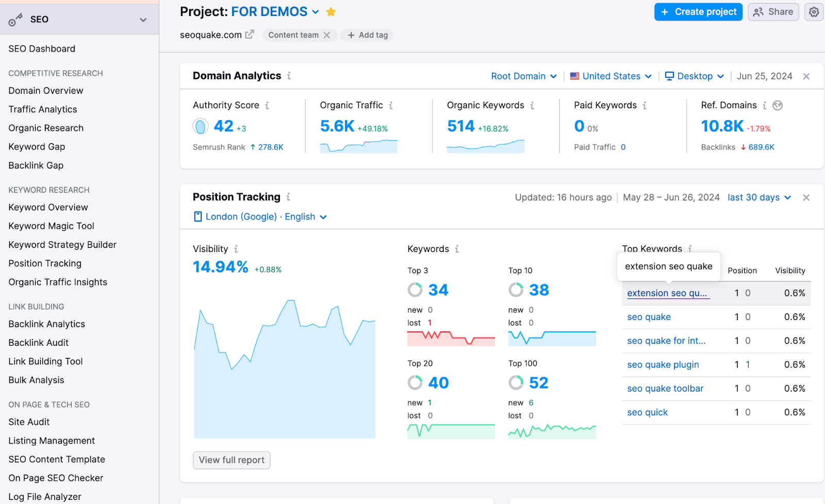Screen dimensions: 825x504
Task: Click the location pin icon before London (Google)
Action: point(197,216)
